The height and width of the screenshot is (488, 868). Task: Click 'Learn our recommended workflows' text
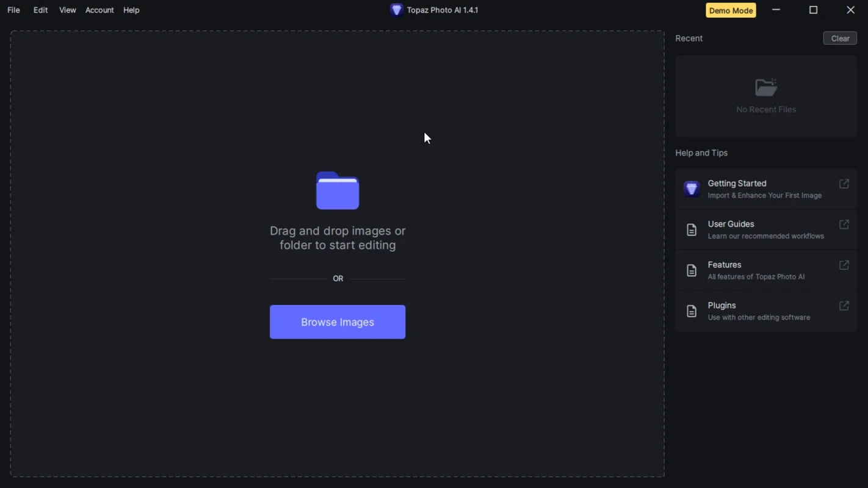766,236
